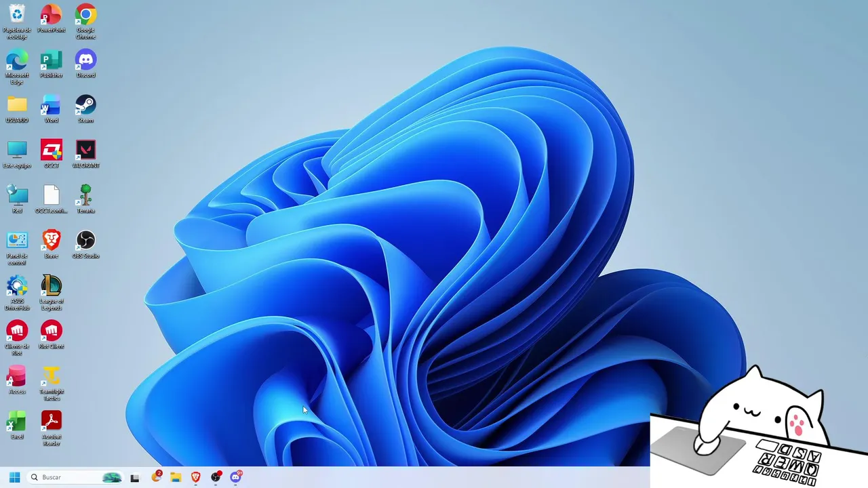Click the Excel desktop shortcut

(x=17, y=426)
